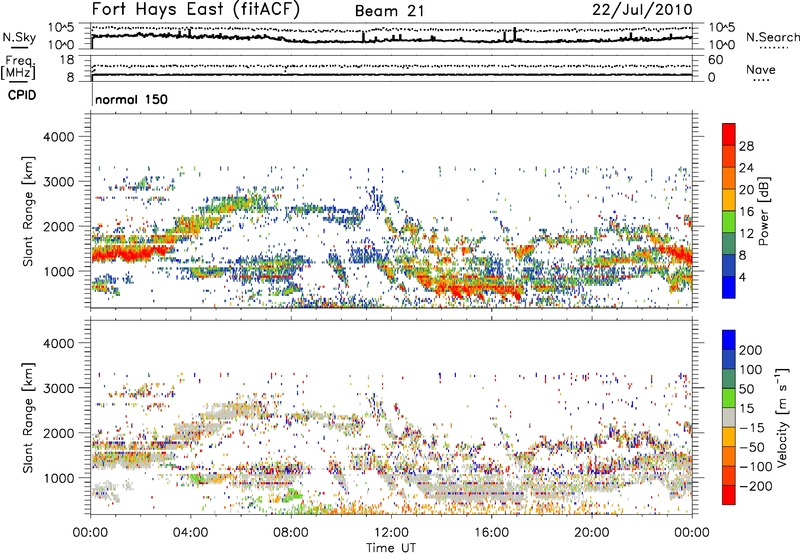This screenshot has width=800, height=554.
Task: Click the '200' label on Velocity colorbar
Action: point(751,350)
